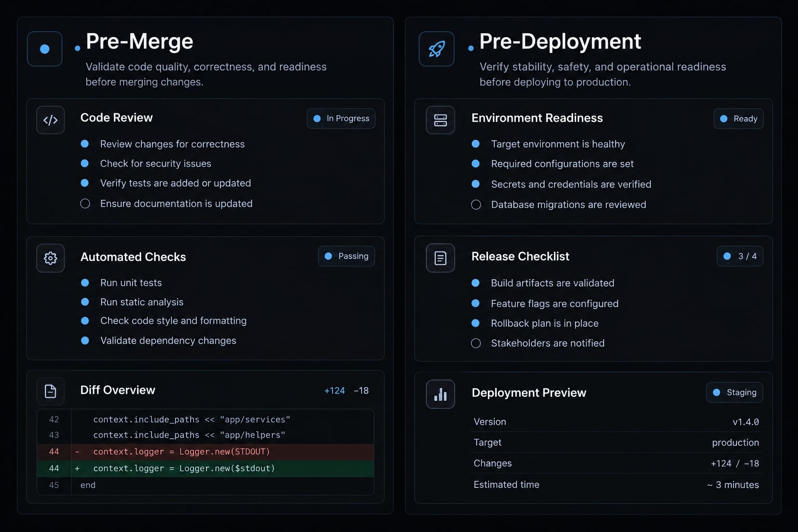The width and height of the screenshot is (798, 532).
Task: Click the Environment Readiness server icon
Action: tap(441, 120)
